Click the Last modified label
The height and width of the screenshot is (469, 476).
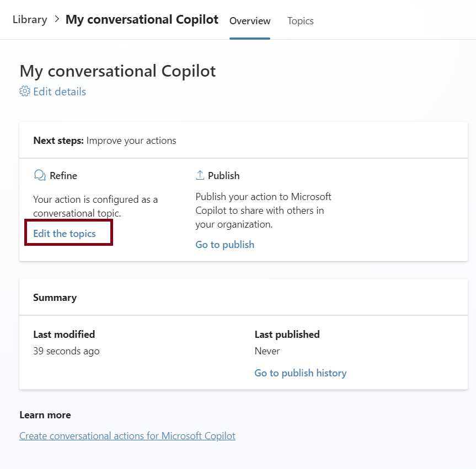click(64, 335)
